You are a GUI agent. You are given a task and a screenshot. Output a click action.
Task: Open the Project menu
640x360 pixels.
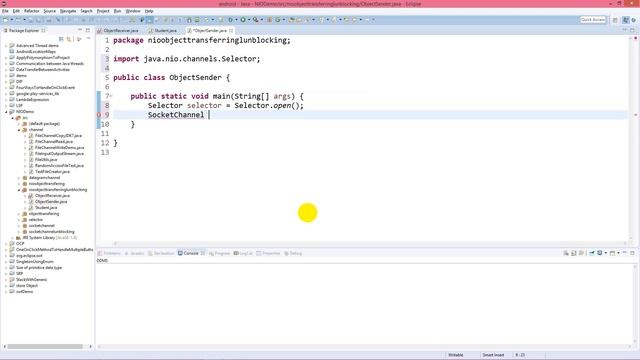[103, 11]
